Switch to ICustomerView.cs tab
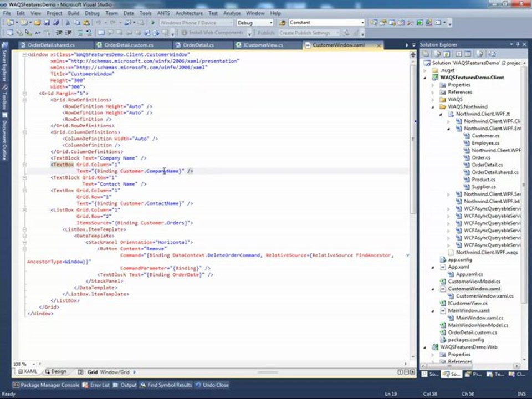 (263, 45)
